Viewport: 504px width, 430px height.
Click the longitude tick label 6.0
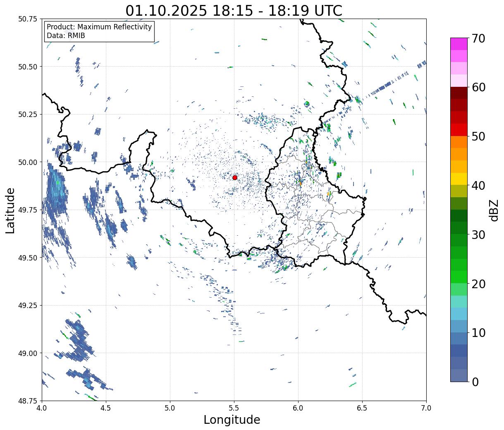(298, 408)
